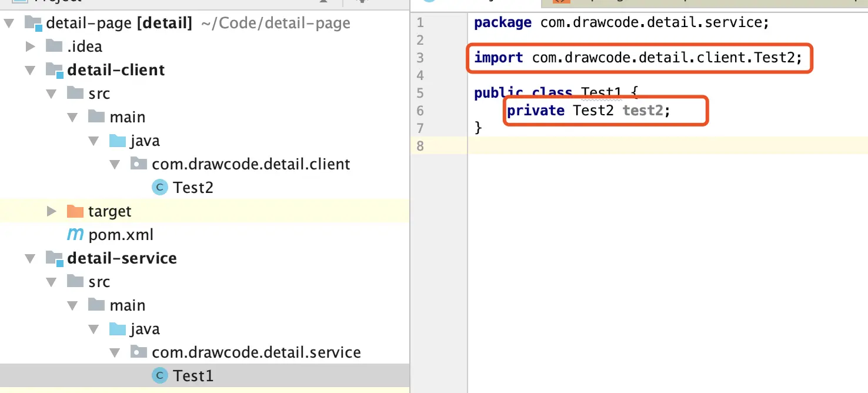Collapse the java folder under detail-service
868x393 pixels.
[x=94, y=329]
